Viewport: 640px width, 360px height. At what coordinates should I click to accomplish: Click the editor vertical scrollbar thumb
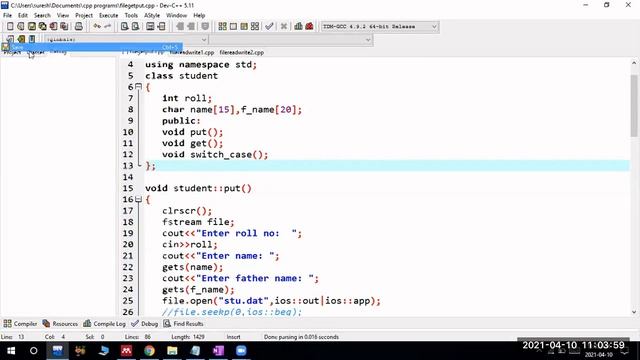(x=634, y=105)
